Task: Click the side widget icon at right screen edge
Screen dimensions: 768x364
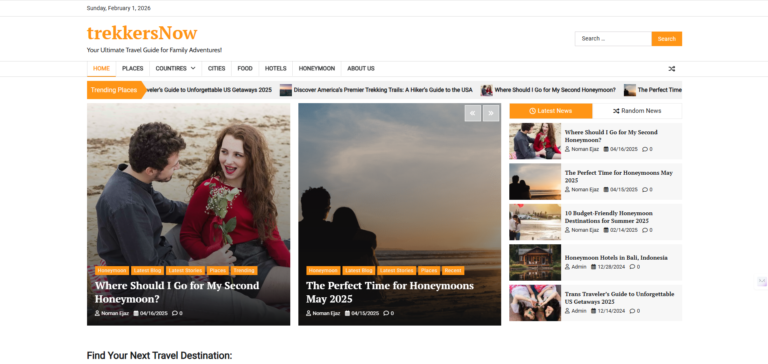Action: click(762, 281)
